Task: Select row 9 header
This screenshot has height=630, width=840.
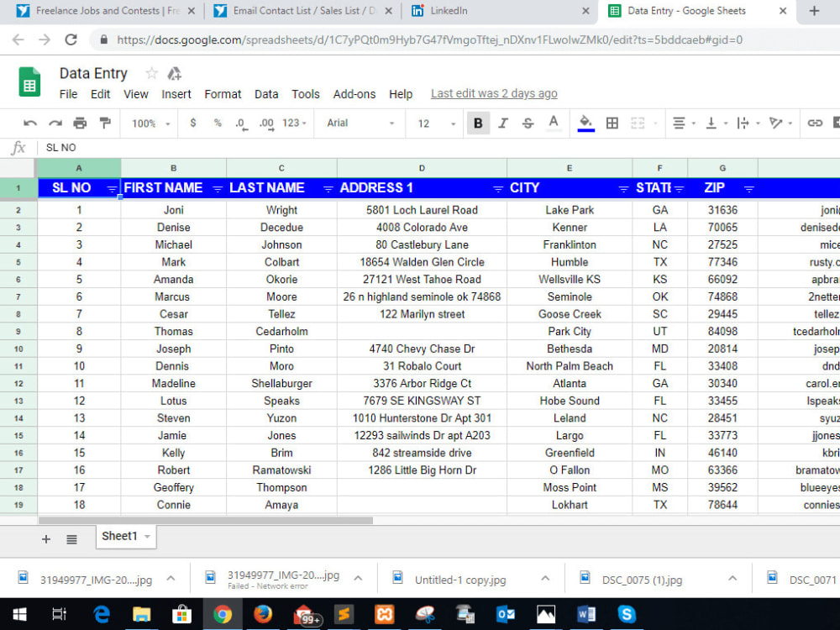Action: [18, 332]
